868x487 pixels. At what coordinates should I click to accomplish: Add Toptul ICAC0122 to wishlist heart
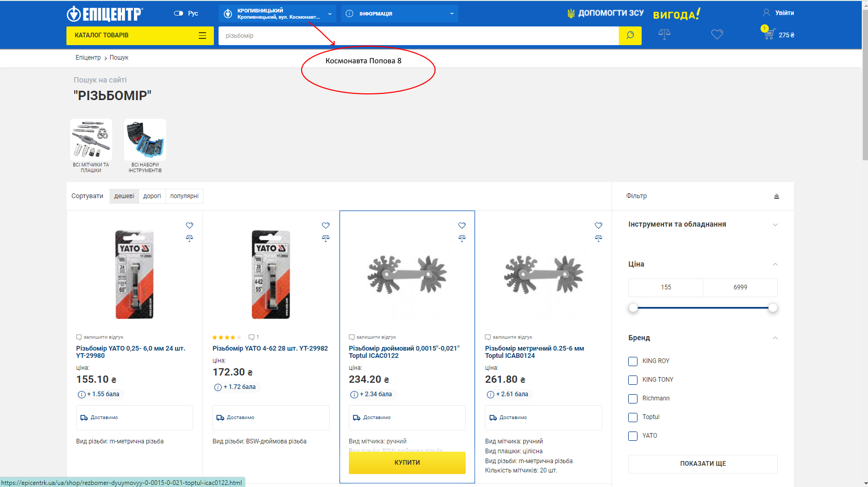point(462,226)
